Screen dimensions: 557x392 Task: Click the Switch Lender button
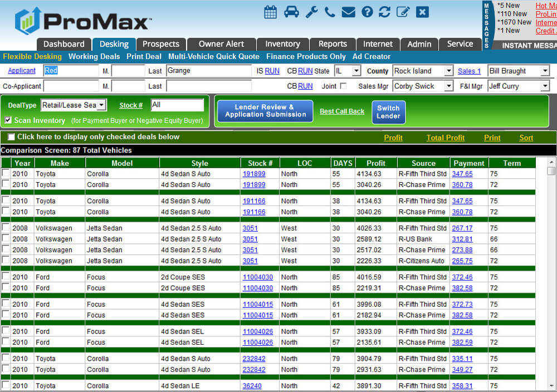pyautogui.click(x=388, y=112)
